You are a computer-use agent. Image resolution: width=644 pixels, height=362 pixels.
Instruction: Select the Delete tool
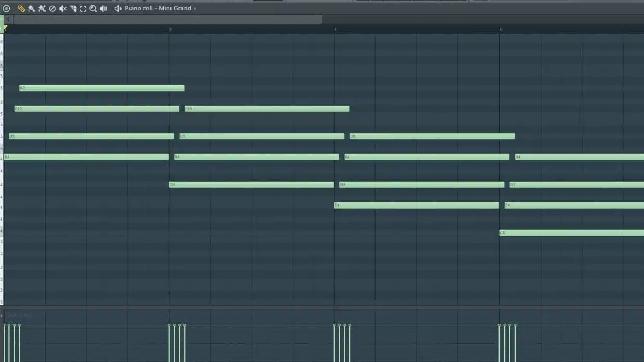pos(52,8)
